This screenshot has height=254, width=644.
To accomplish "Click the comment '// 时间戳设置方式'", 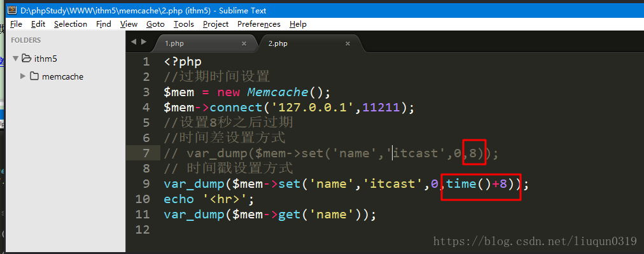I will [x=228, y=169].
